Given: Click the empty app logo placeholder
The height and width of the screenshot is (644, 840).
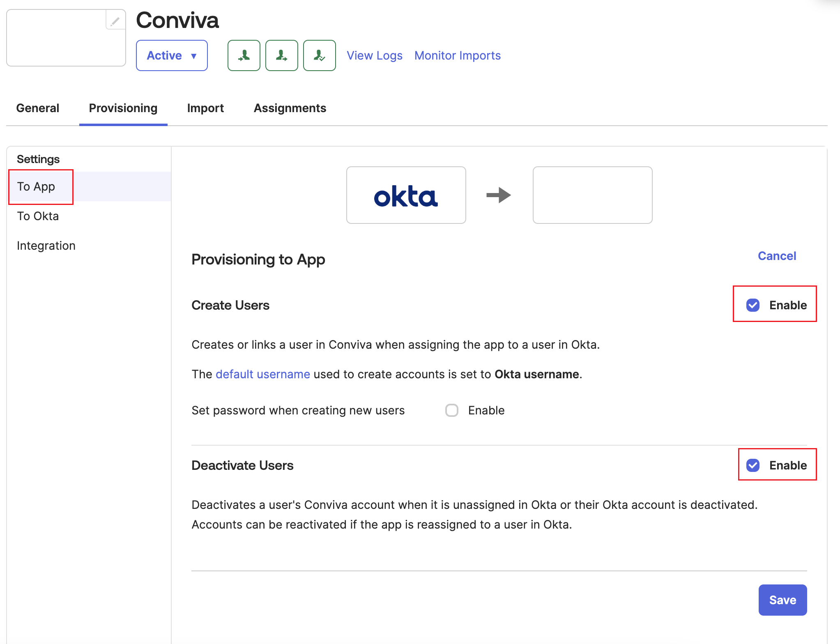Looking at the screenshot, I should (x=66, y=38).
